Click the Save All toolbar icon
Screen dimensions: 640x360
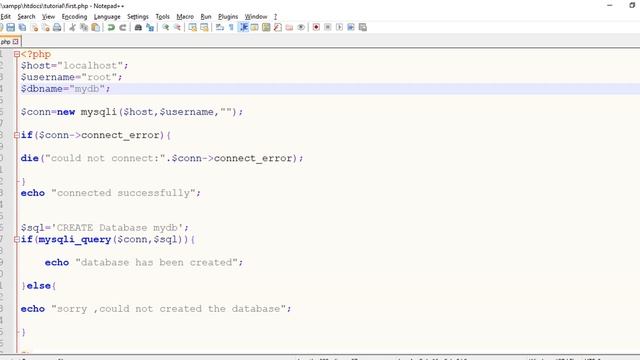[x=22, y=27]
